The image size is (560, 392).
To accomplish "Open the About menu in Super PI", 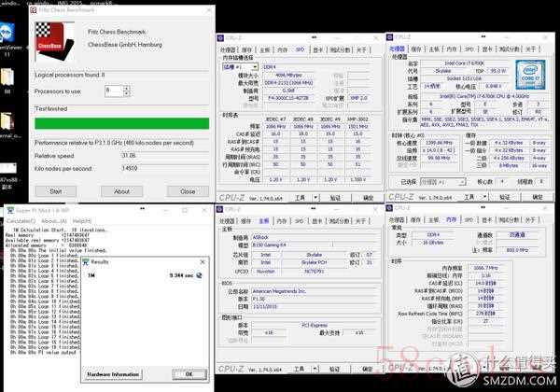I will coord(54,221).
